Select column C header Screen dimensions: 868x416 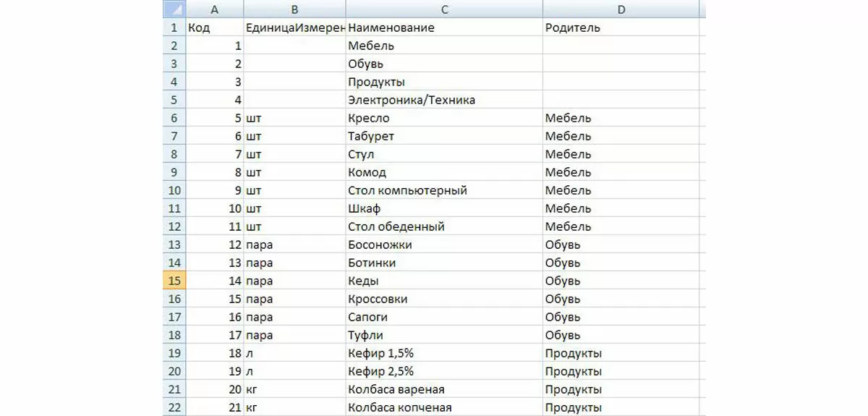(x=444, y=9)
